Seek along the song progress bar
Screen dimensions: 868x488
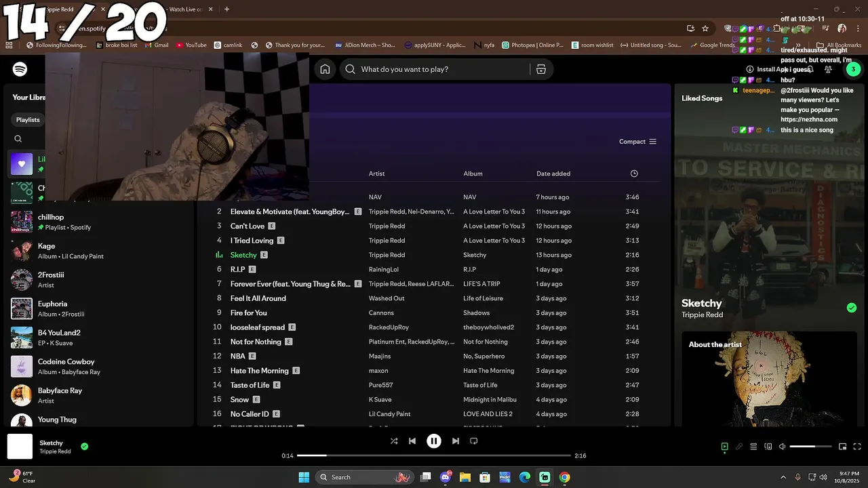click(434, 455)
